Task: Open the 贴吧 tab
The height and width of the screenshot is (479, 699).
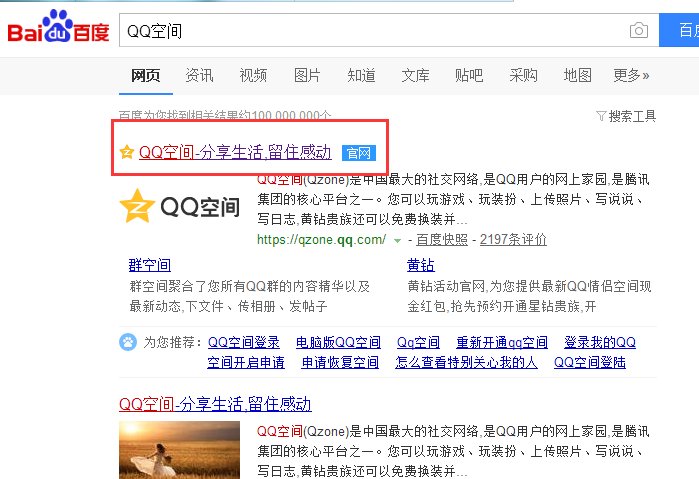Action: point(469,75)
